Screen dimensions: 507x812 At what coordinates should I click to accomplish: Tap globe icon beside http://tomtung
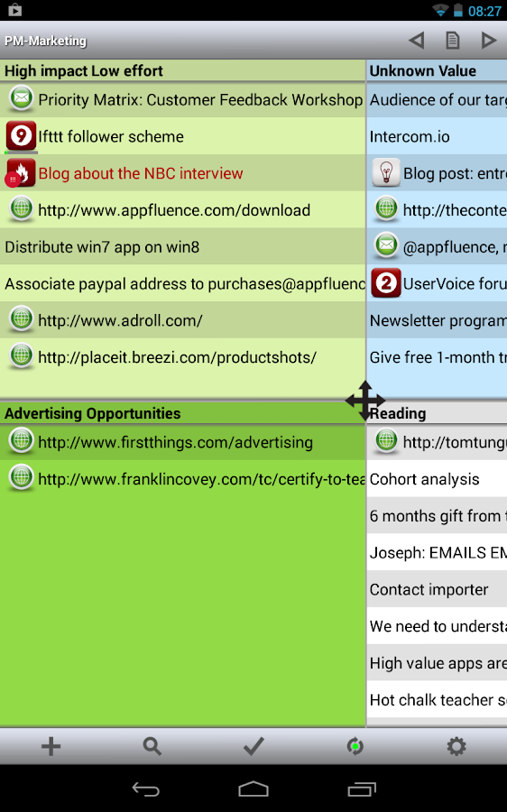pyautogui.click(x=386, y=441)
